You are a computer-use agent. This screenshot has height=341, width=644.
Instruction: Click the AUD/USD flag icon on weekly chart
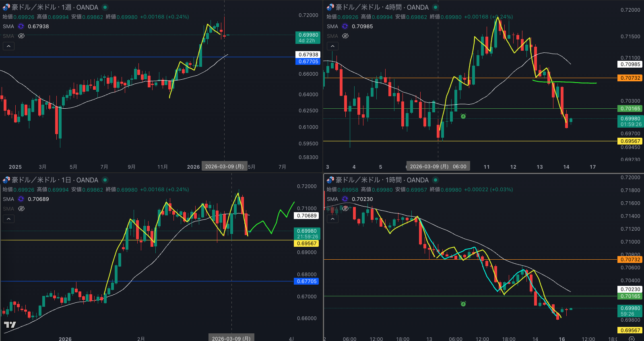coord(6,7)
